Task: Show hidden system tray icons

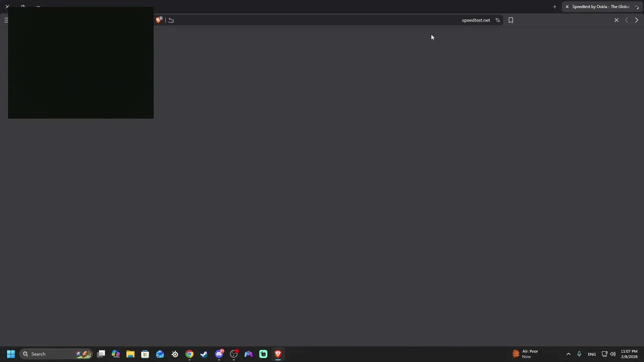Action: [569, 354]
